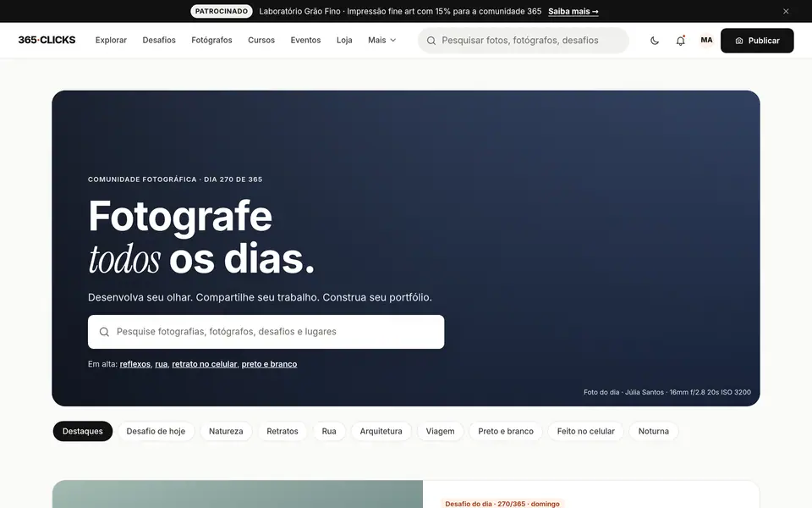Viewport: 812px width, 508px height.
Task: Click the Foto do dia Júlia Santos credit
Action: click(x=667, y=392)
